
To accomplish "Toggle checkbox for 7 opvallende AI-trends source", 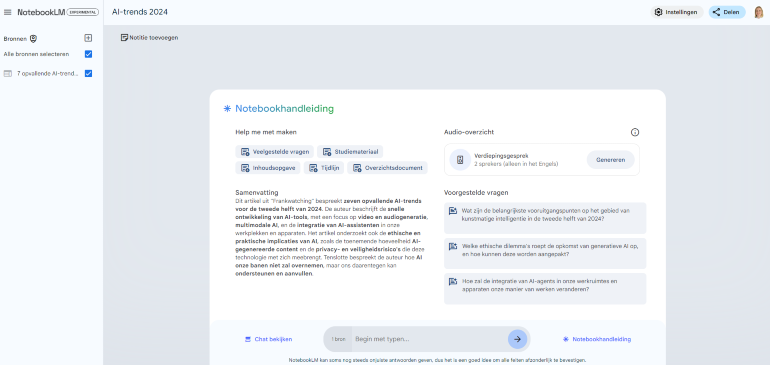I will tap(88, 74).
